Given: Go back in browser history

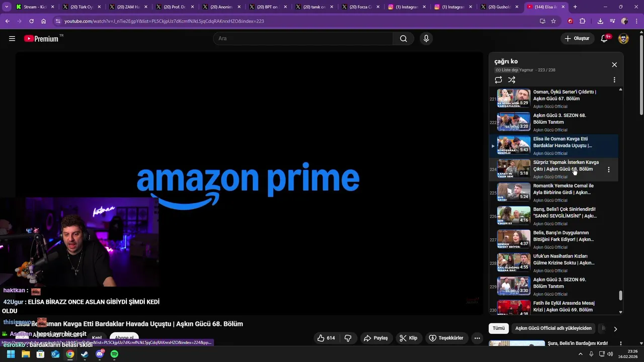Looking at the screenshot, I should point(8,21).
